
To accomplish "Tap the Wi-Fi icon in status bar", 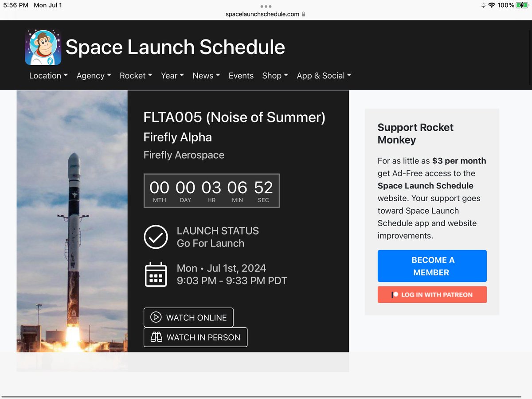I will pos(491,5).
